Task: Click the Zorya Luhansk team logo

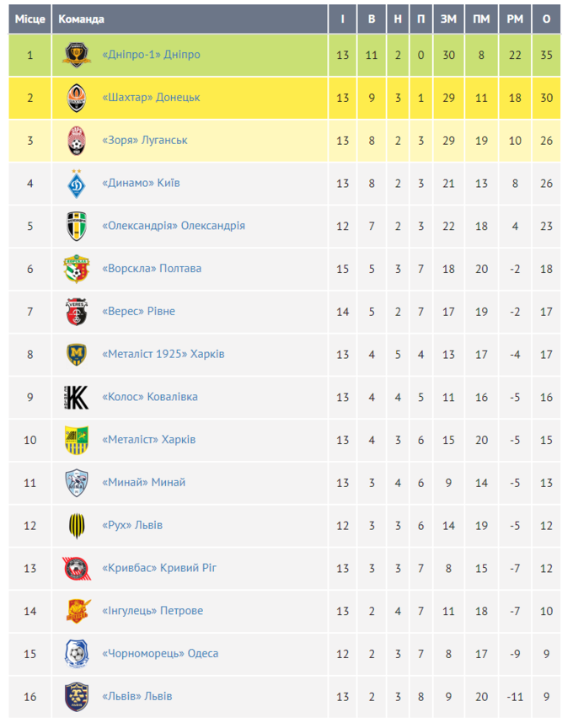Action: pos(77,141)
